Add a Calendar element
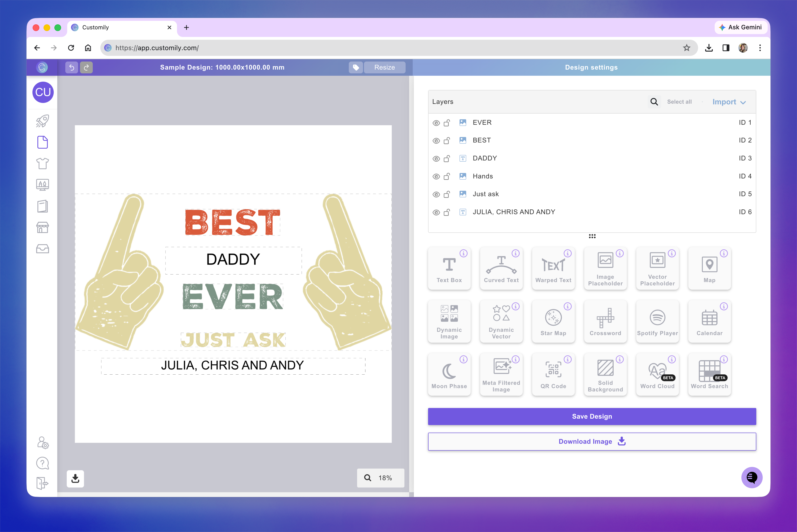797x532 pixels. tap(709, 321)
